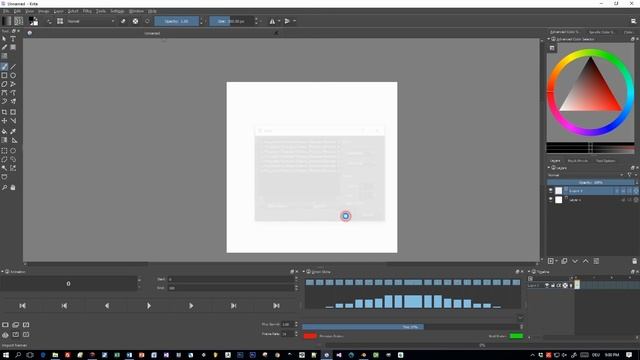The height and width of the screenshot is (360, 640).
Task: Open the Layer menu
Action: (58, 11)
